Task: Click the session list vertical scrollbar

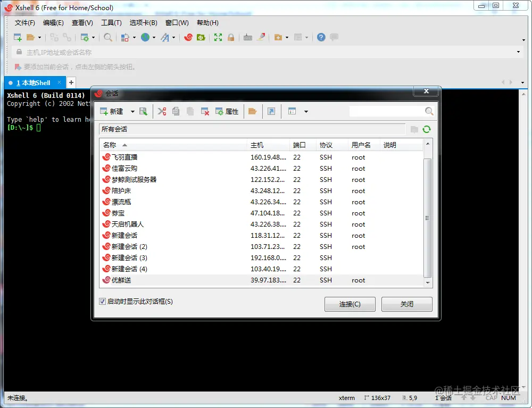Action: tap(428, 218)
